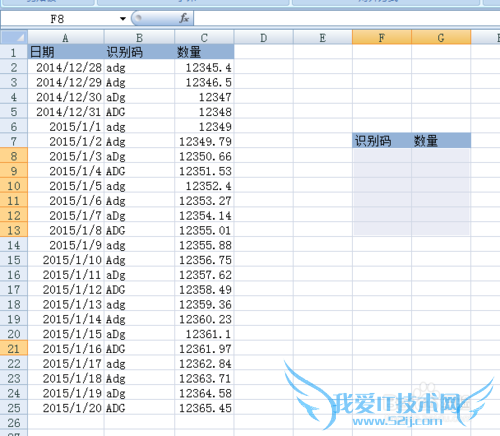Image resolution: width=500 pixels, height=436 pixels.
Task: Select the value cell 12361.1
Action: 204,334
